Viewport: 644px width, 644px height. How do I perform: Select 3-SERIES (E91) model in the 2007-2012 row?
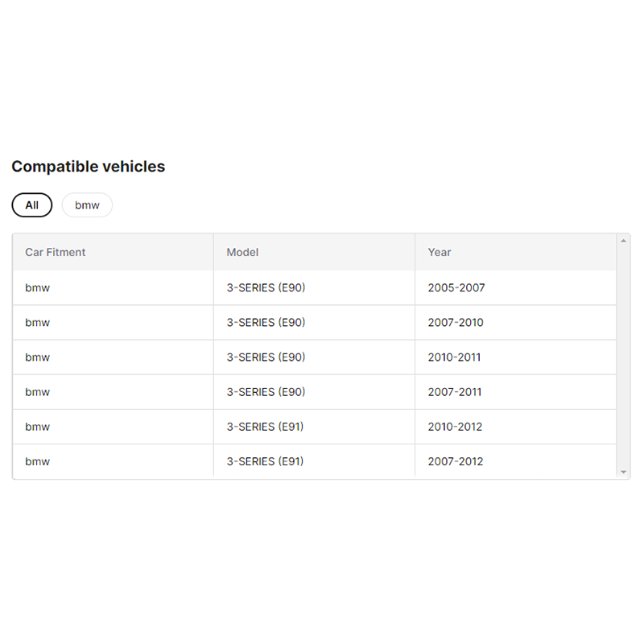coord(265,461)
